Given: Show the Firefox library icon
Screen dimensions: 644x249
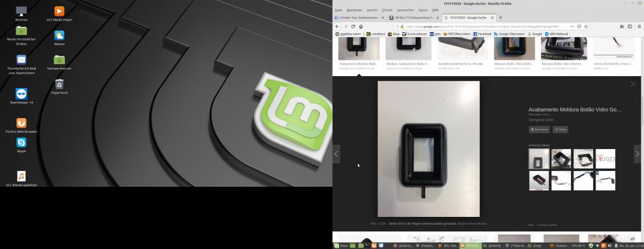Looking at the screenshot, I should pos(622,26).
